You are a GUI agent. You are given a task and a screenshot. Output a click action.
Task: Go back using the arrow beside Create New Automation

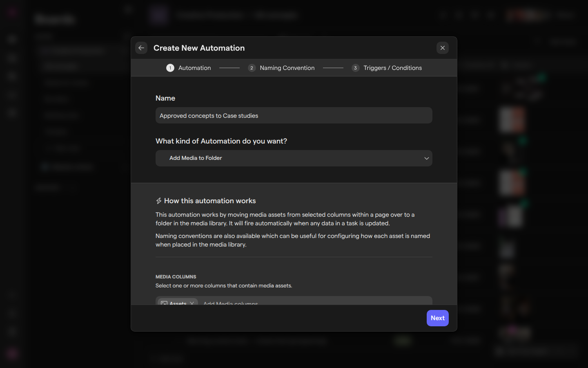141,48
